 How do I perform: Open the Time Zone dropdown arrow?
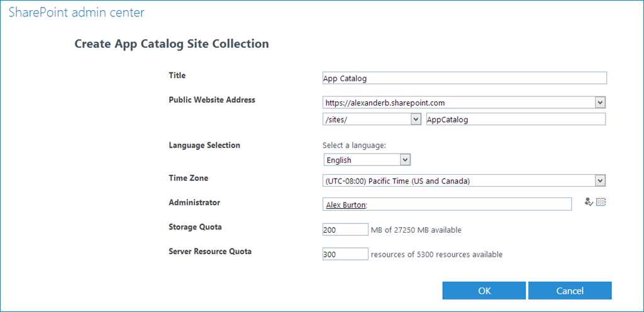(600, 181)
